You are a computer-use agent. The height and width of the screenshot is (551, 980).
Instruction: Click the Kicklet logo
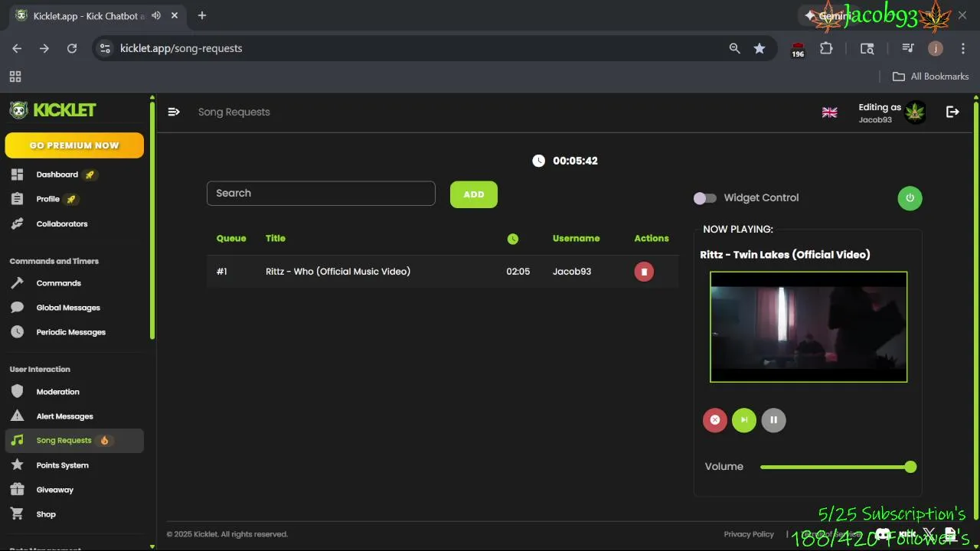(52, 110)
